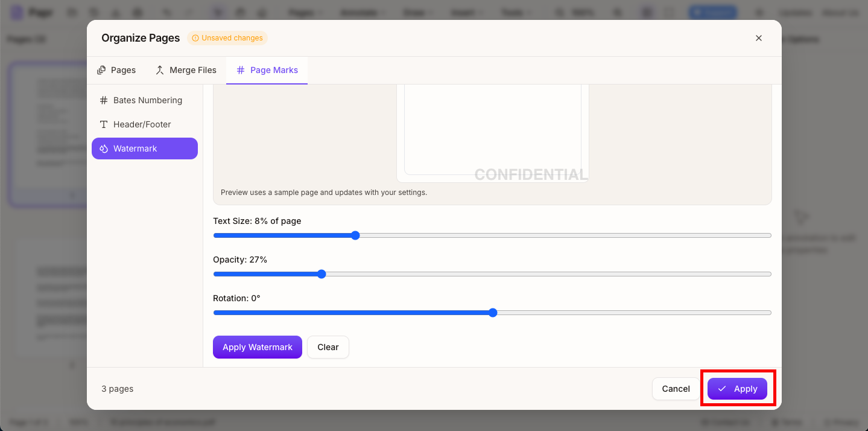Clear the watermark settings
868x431 pixels.
(x=328, y=346)
